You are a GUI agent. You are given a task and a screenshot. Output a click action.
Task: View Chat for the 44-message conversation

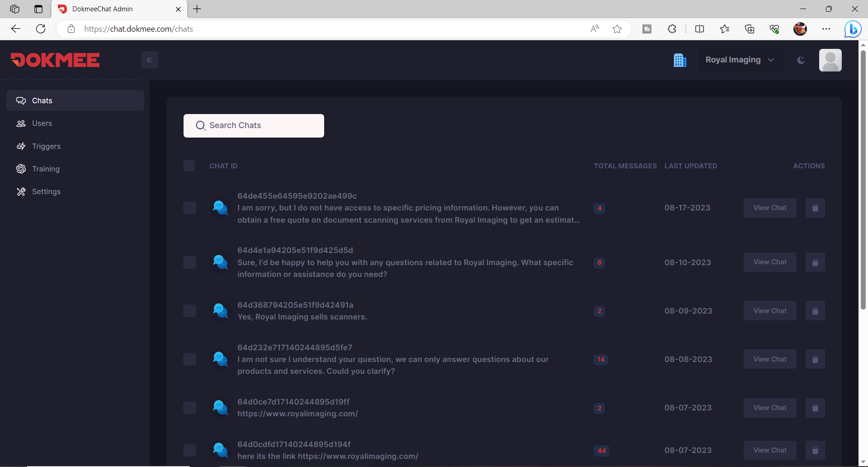click(x=769, y=450)
